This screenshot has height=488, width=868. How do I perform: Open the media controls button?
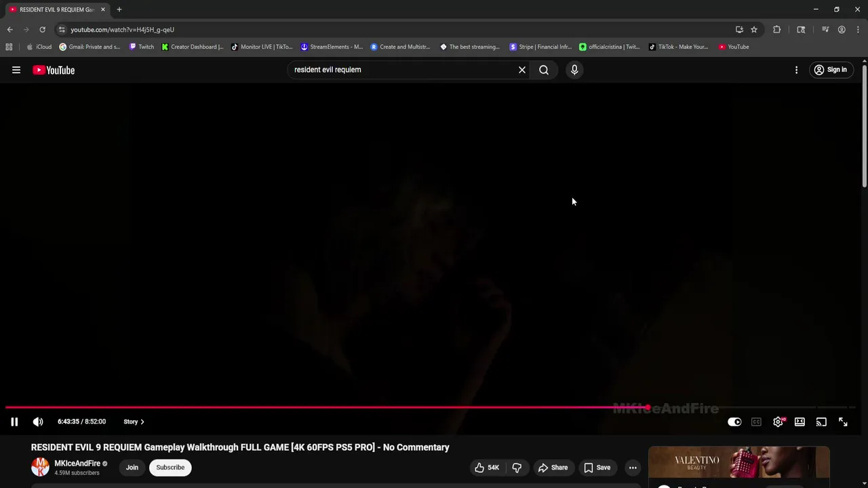click(x=825, y=30)
